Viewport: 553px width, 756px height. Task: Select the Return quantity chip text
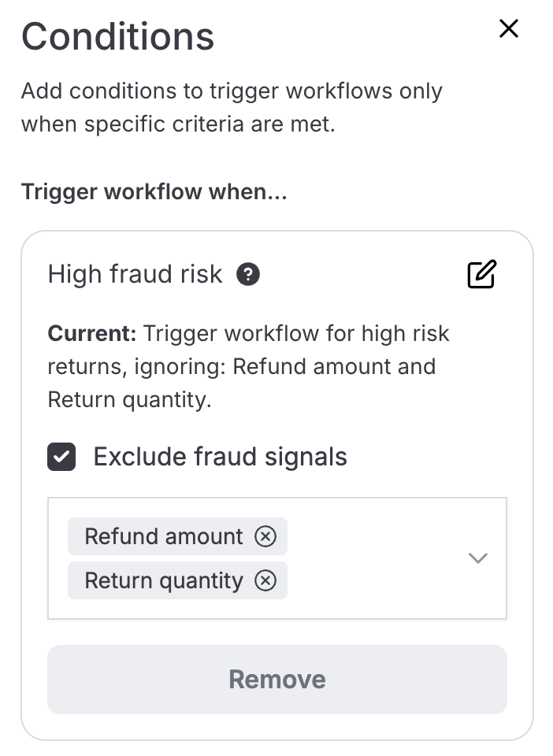(164, 580)
